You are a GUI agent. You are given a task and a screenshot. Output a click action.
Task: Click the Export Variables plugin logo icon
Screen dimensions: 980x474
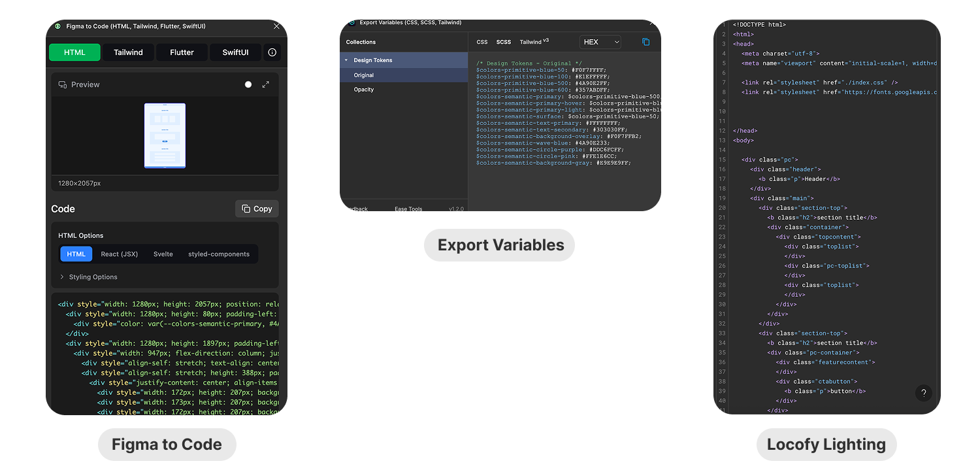[351, 22]
